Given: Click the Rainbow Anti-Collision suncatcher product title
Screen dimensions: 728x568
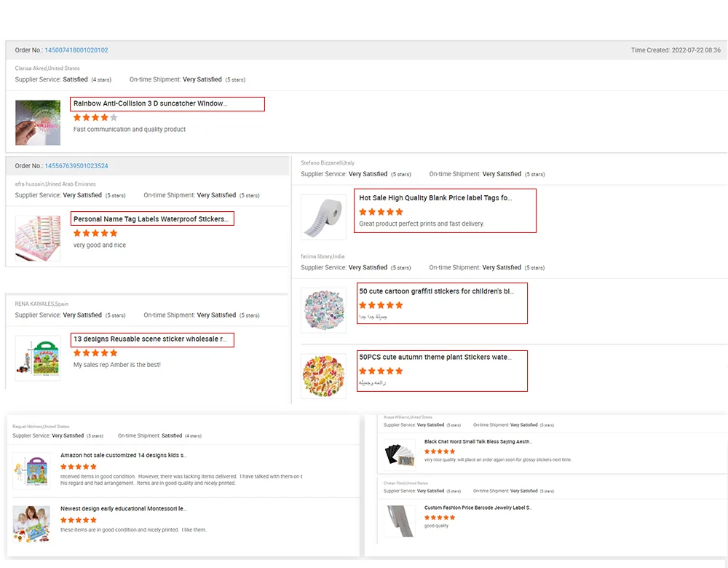Looking at the screenshot, I should point(150,103).
